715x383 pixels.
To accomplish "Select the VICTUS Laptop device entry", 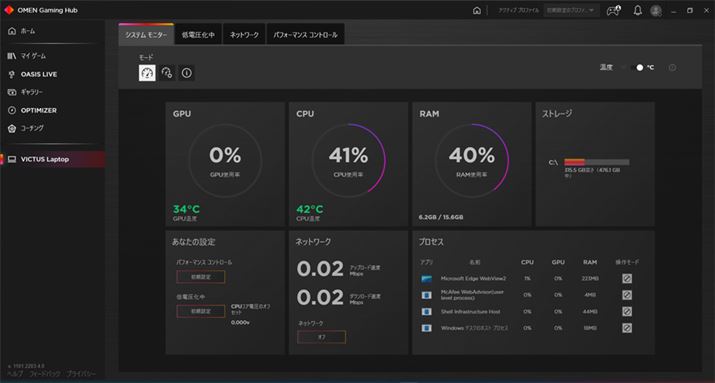I will [x=52, y=159].
